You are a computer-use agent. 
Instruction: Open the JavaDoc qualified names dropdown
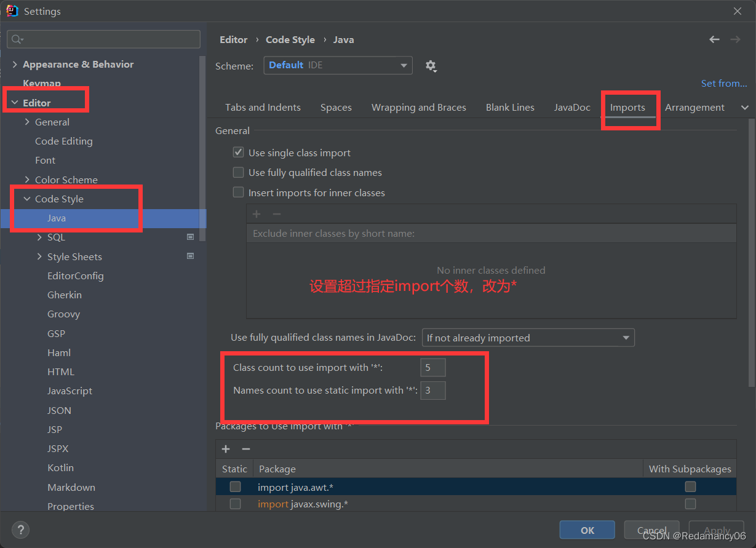528,338
